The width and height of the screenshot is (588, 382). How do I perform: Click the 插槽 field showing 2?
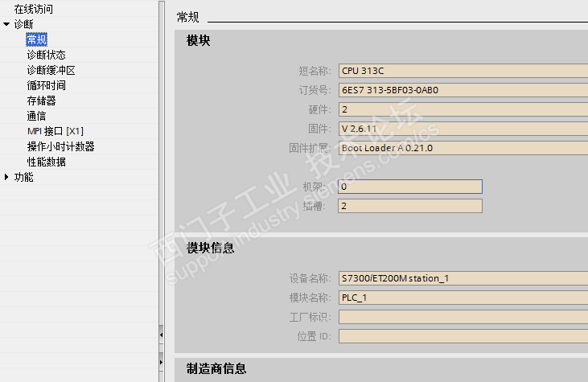pos(410,206)
